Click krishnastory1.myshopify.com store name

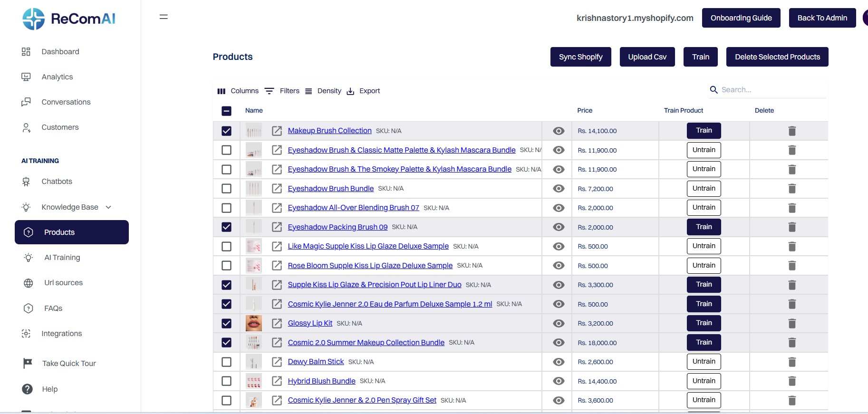pos(635,18)
